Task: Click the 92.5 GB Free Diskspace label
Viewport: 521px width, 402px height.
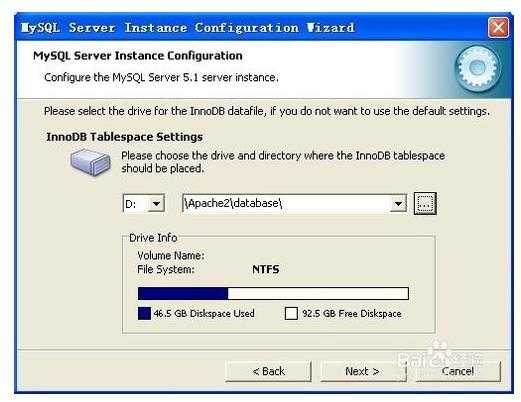Action: pos(352,314)
